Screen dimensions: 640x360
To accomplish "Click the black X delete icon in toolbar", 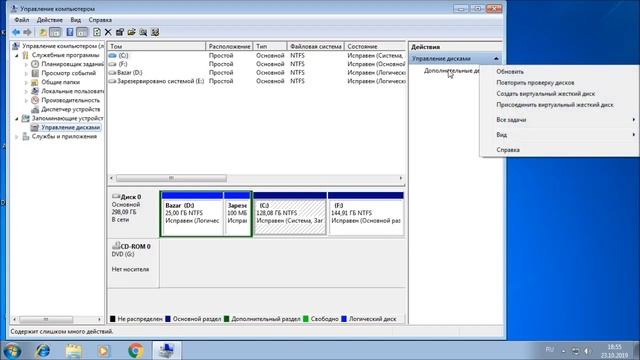I will [x=108, y=32].
